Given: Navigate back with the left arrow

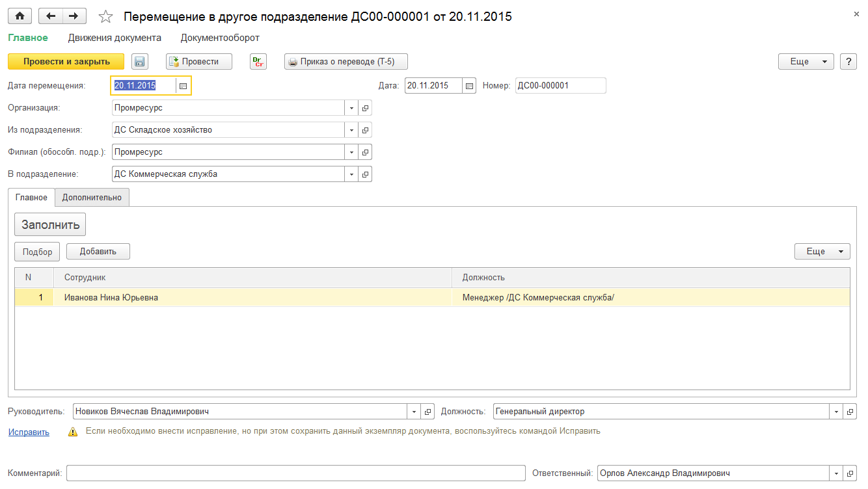Looking at the screenshot, I should (x=51, y=16).
